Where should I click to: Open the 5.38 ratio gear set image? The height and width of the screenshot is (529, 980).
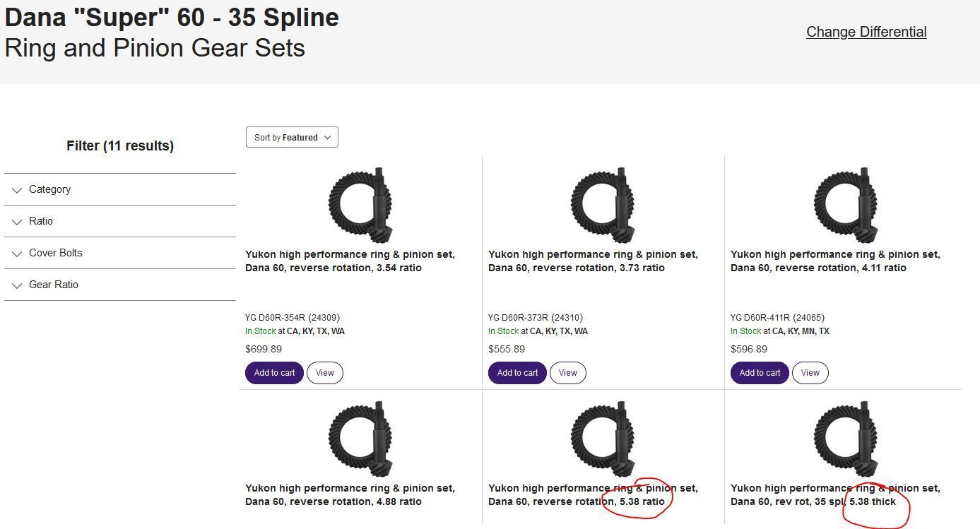pos(603,439)
